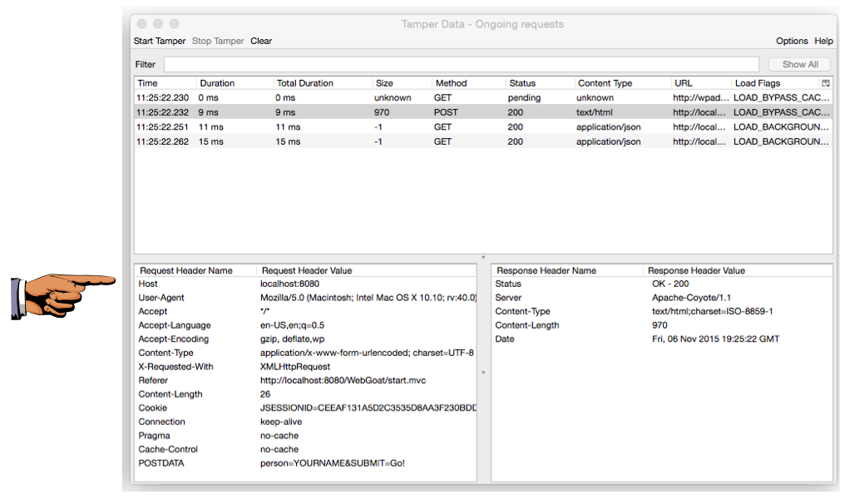Screen dimensions: 850x504
Task: Click the Show All button
Action: point(799,64)
